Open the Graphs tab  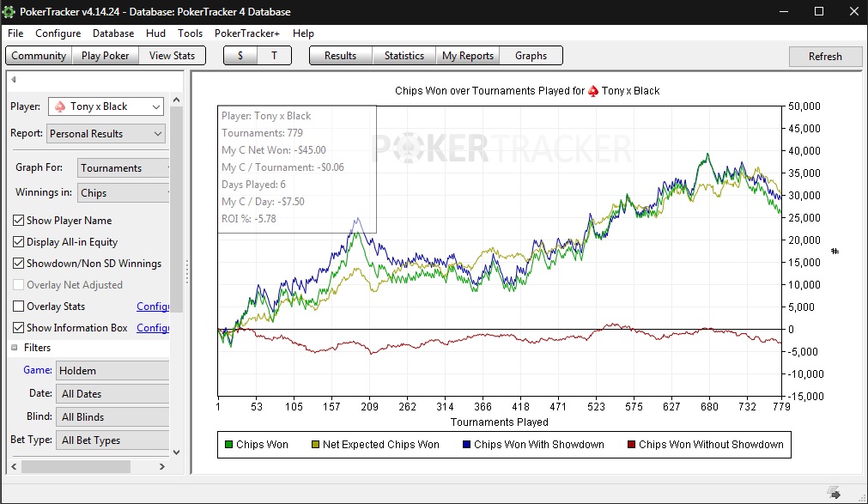(x=531, y=56)
